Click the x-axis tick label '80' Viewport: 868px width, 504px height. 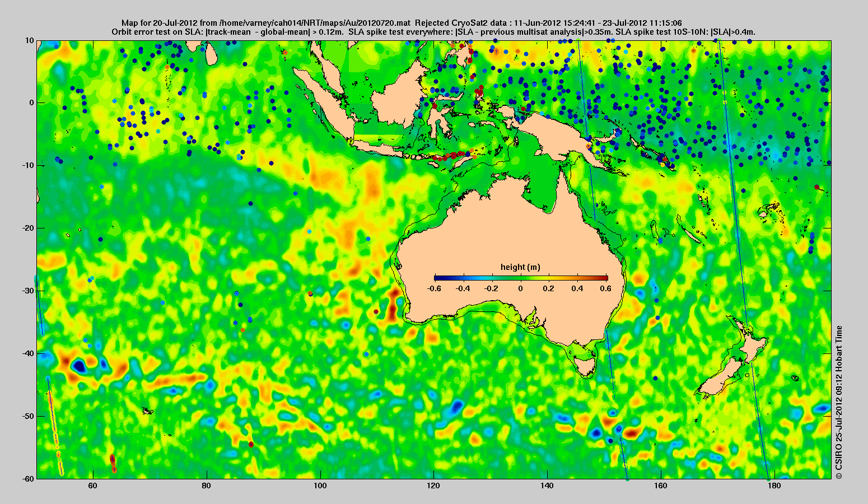[207, 486]
